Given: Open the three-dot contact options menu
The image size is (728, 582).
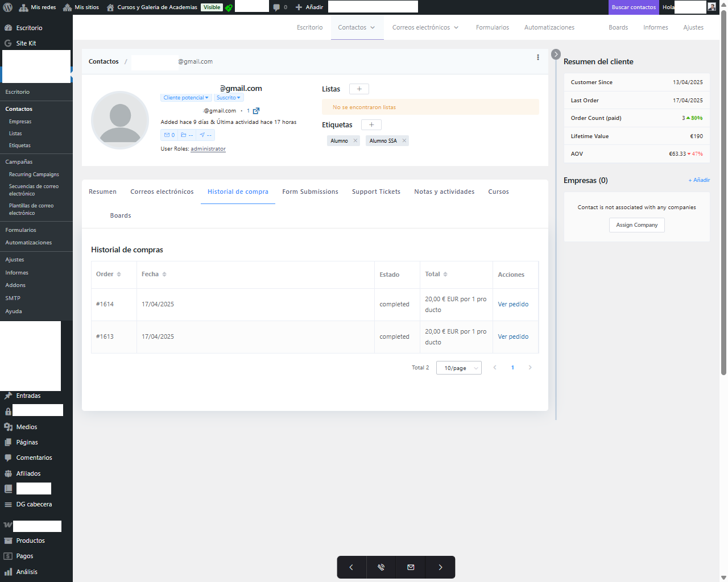Looking at the screenshot, I should [537, 57].
